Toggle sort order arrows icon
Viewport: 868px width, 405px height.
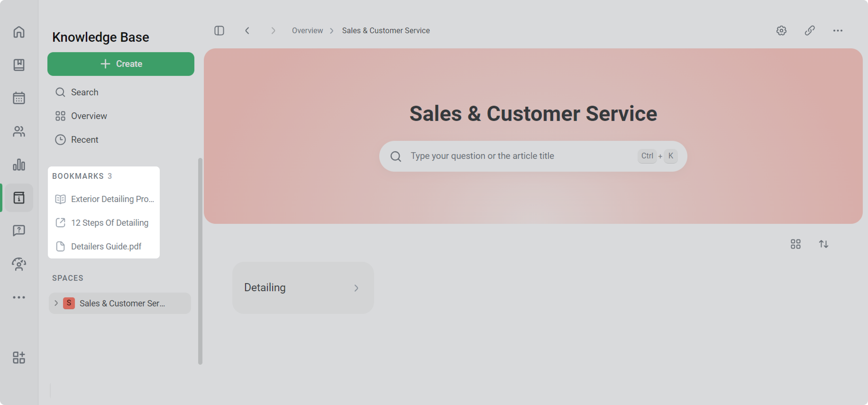pos(824,244)
